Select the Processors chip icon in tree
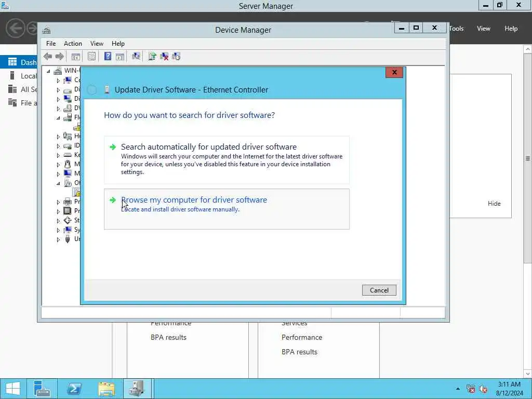Image resolution: width=532 pixels, height=399 pixels. coord(68,211)
